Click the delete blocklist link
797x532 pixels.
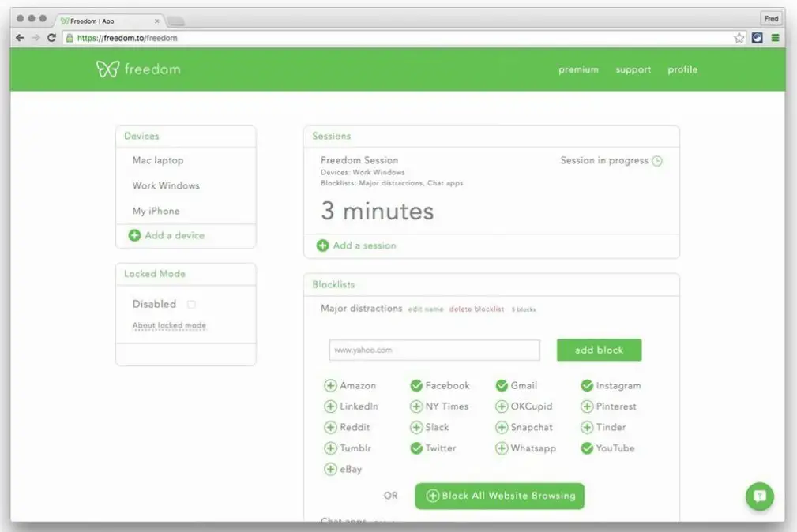coord(477,309)
